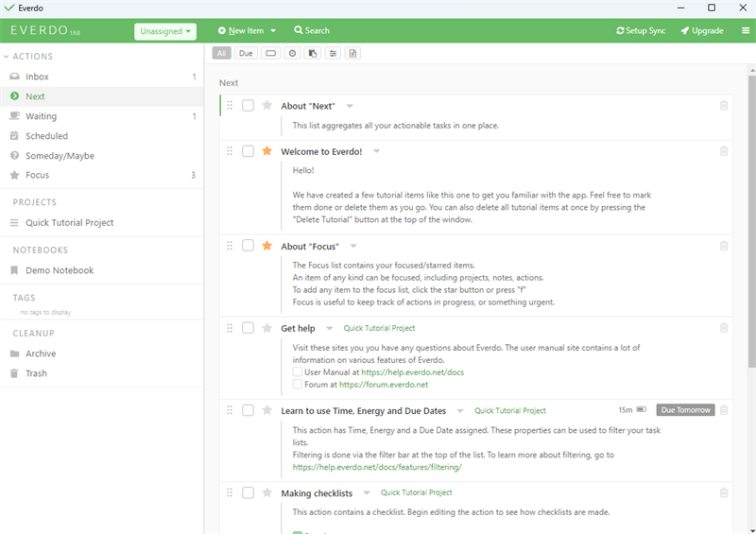The image size is (756, 534).
Task: Expand arrow beside Learn to use Time, Energy title
Action: pos(460,410)
